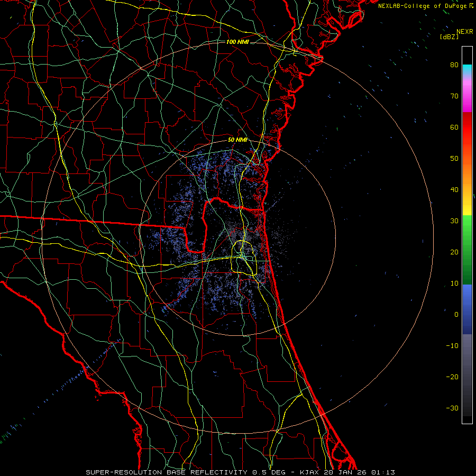This screenshot has width=476, height=476.
Task: Click the KJAX station identifier in the footer
Action: point(310,472)
